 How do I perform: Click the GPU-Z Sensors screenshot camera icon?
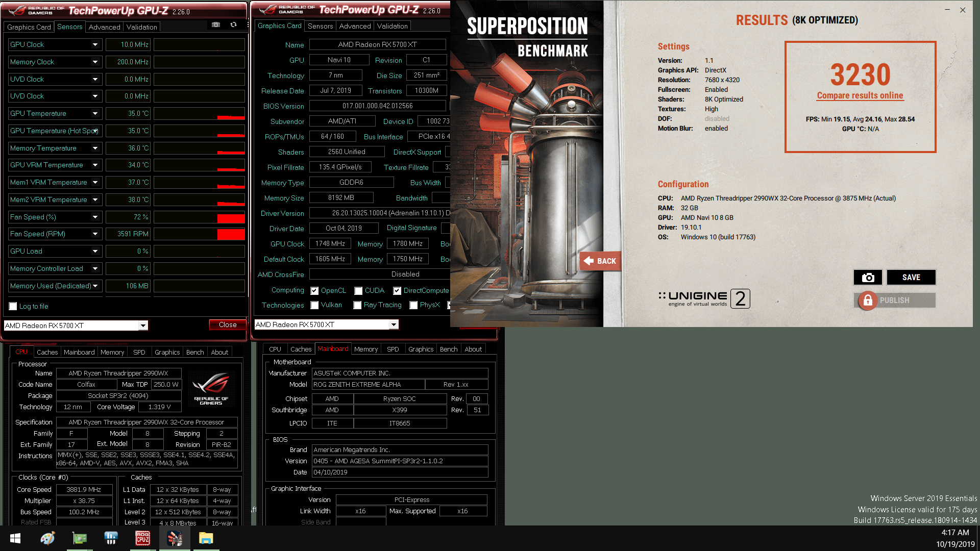point(216,24)
